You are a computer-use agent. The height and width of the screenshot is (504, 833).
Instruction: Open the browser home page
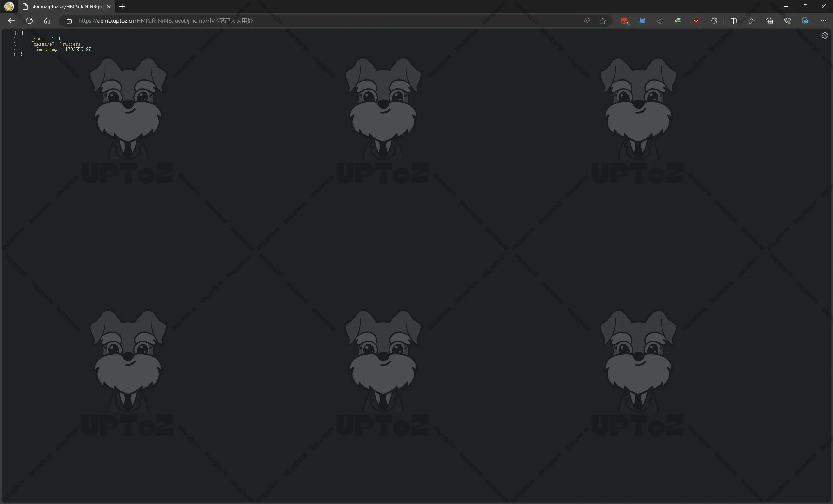pyautogui.click(x=47, y=20)
